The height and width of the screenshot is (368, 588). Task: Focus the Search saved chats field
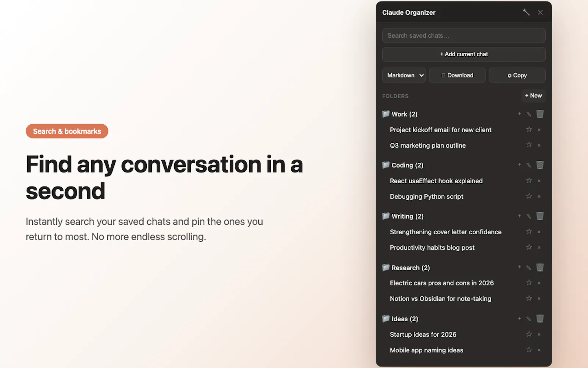pyautogui.click(x=464, y=36)
